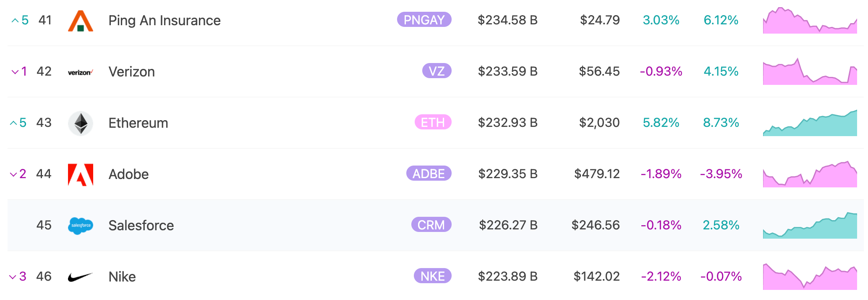Image resolution: width=868 pixels, height=300 pixels.
Task: Click Nike's down-3 rank change arrow
Action: (x=13, y=276)
